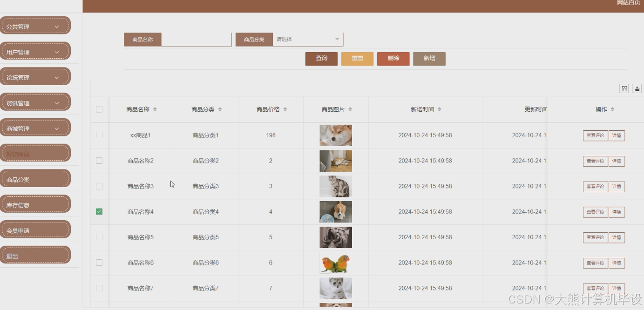Sort by 操作 column arrows
644x310 pixels.
613,109
